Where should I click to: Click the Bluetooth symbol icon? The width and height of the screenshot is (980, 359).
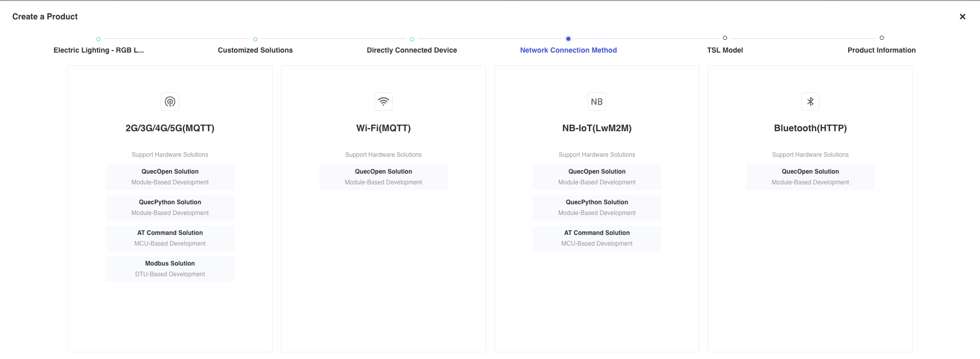click(810, 102)
